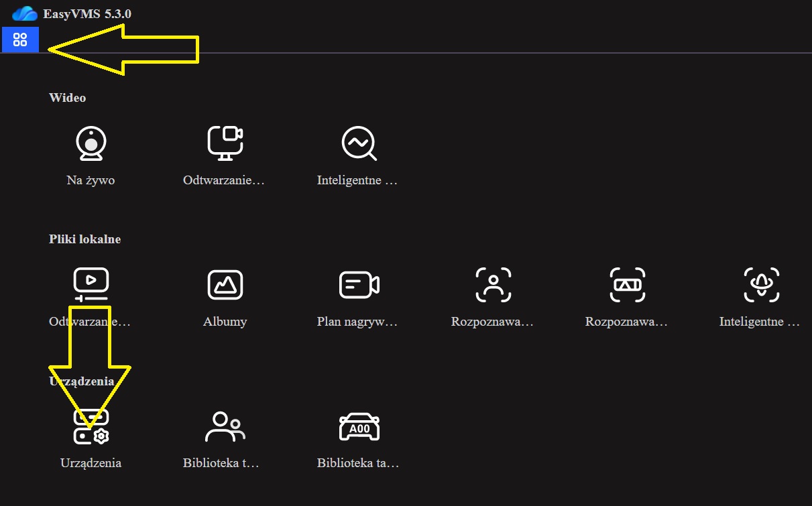Screen dimensions: 812x506
Task: Open the Na żywo live view webcam icon
Action: (x=91, y=143)
